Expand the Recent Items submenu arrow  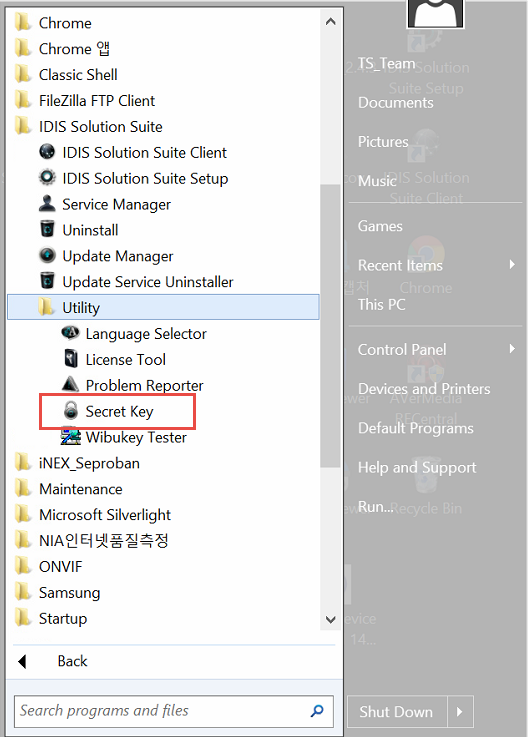512,265
